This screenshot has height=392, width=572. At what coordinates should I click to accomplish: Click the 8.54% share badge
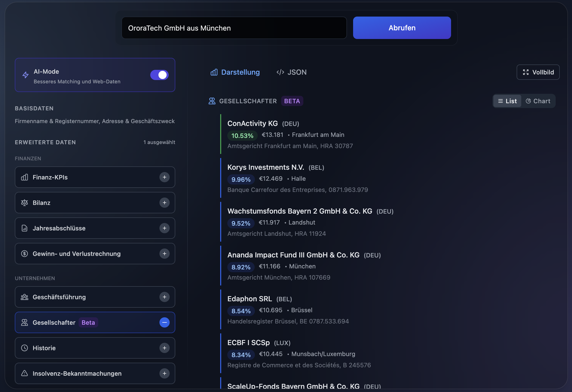coord(241,311)
